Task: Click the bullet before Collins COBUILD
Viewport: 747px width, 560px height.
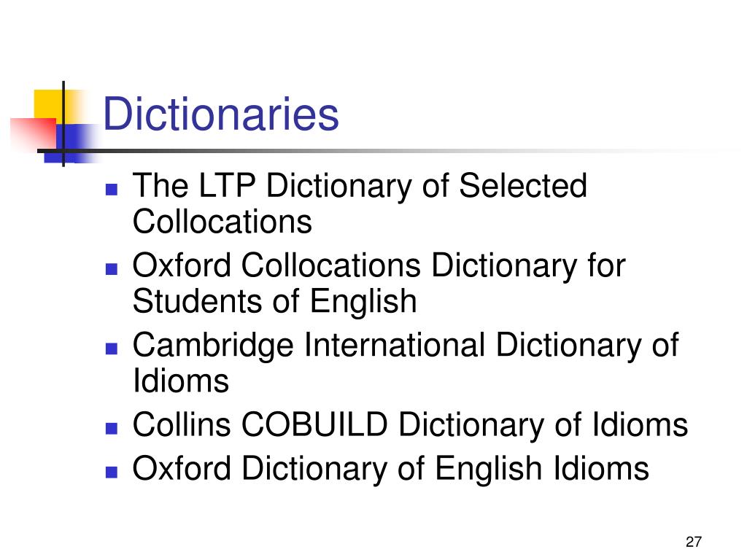Action: point(112,429)
